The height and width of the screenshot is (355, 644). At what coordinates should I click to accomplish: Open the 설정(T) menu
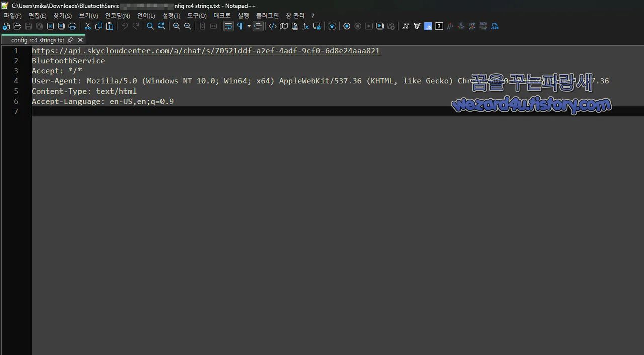[x=171, y=16]
